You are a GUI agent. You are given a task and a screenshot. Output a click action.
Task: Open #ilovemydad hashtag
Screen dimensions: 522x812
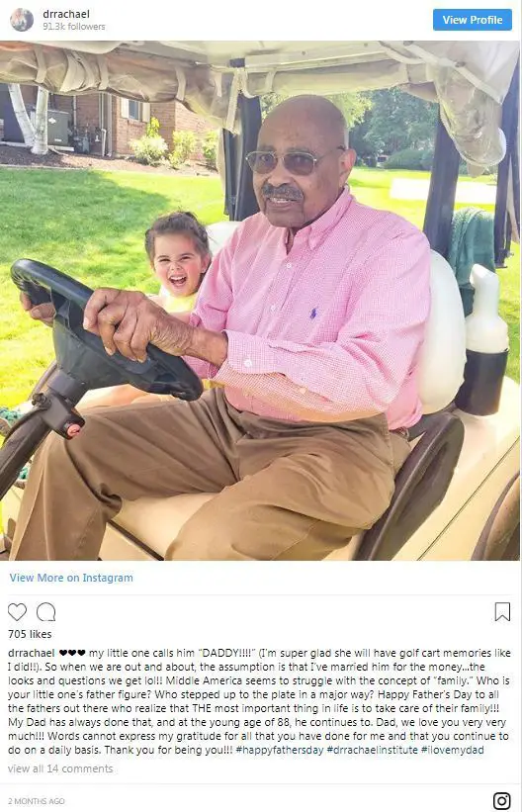pos(452,750)
